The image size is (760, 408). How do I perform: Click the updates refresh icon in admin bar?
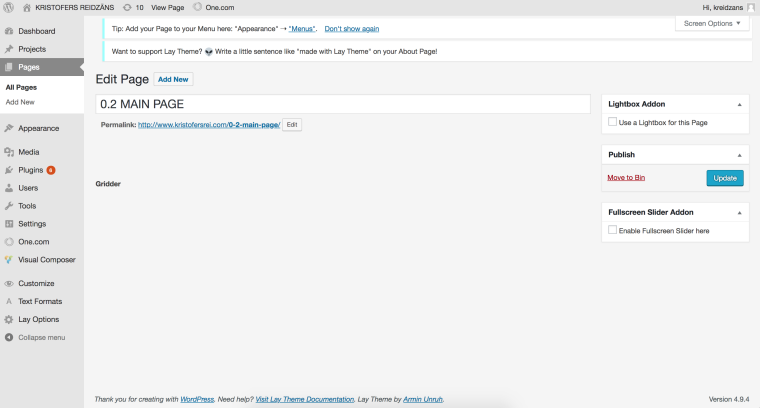tap(127, 7)
